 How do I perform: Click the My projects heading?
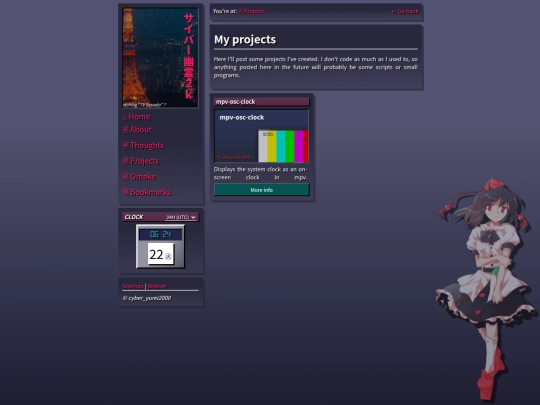[x=245, y=40]
